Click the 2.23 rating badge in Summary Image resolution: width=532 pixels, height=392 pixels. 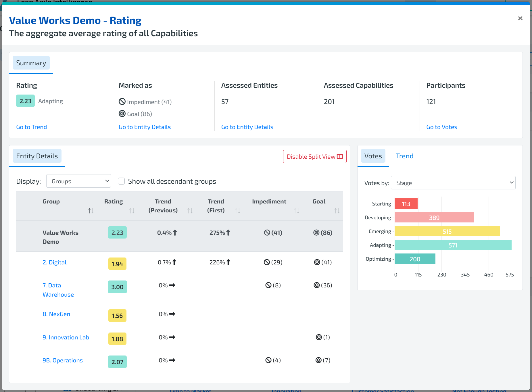coord(25,101)
